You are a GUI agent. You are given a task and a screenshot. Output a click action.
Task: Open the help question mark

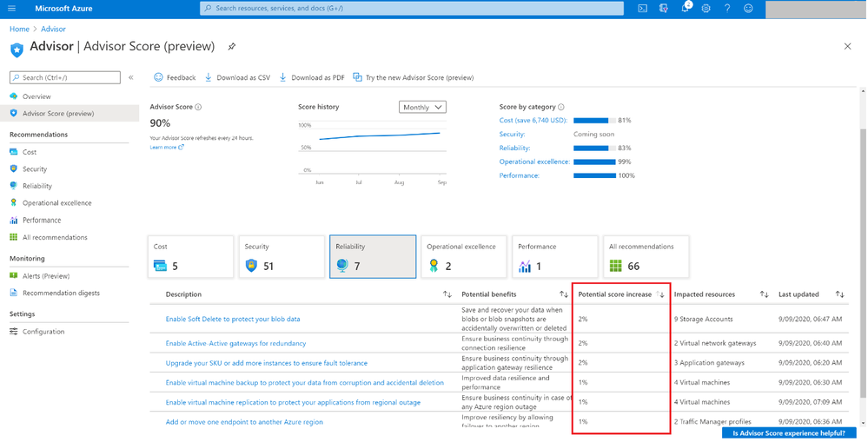pyautogui.click(x=727, y=9)
